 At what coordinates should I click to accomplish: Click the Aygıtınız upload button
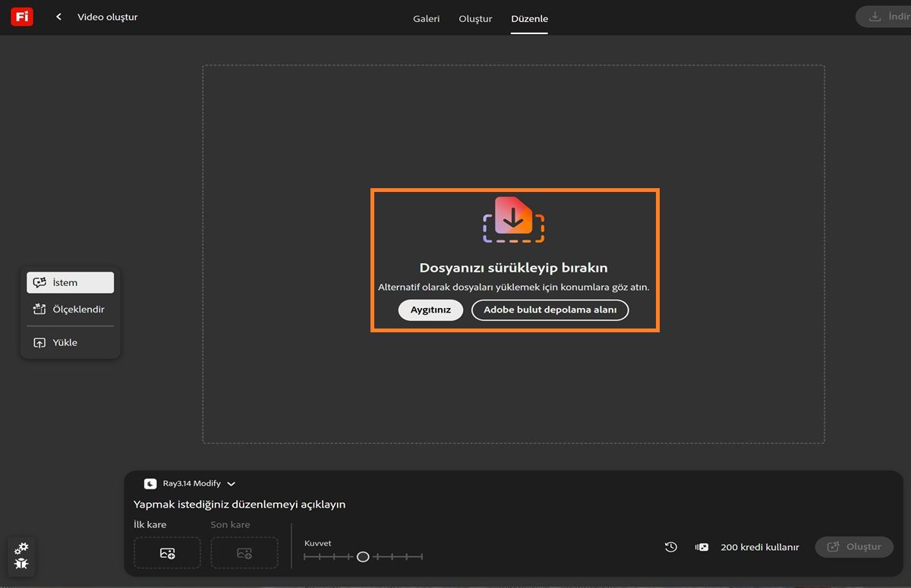[x=430, y=310]
